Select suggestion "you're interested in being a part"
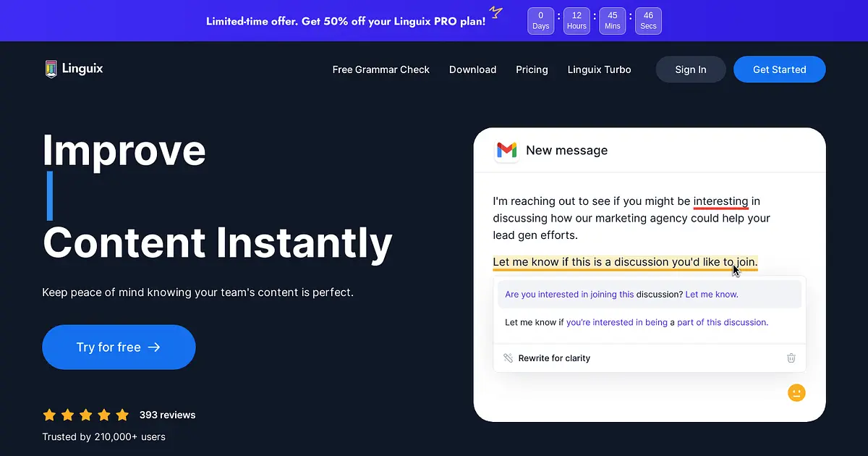Viewport: 868px width, 456px height. (x=650, y=322)
